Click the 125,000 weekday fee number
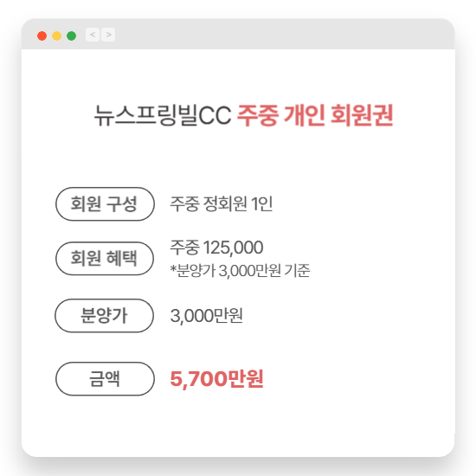 (233, 248)
